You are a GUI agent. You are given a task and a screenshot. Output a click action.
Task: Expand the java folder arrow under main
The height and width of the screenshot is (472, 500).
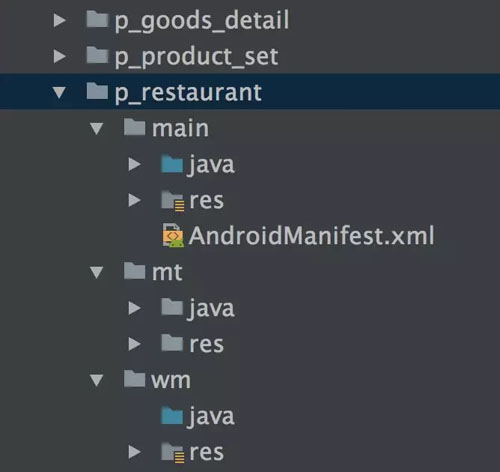[134, 164]
